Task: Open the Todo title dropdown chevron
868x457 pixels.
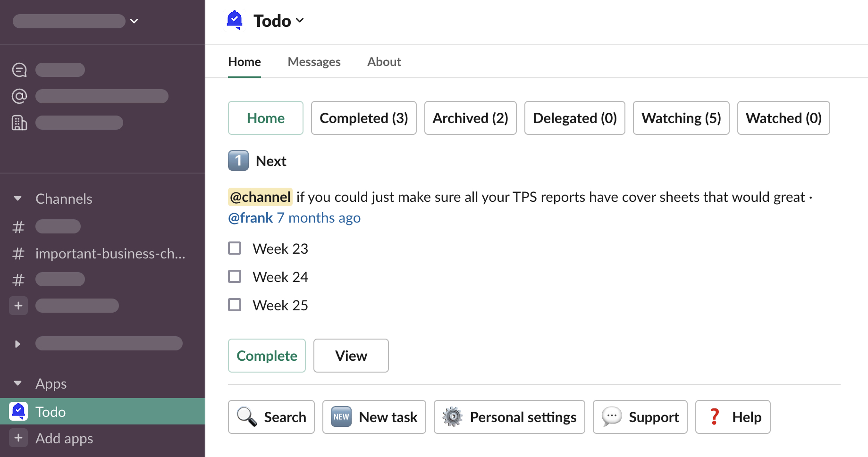Action: point(300,20)
